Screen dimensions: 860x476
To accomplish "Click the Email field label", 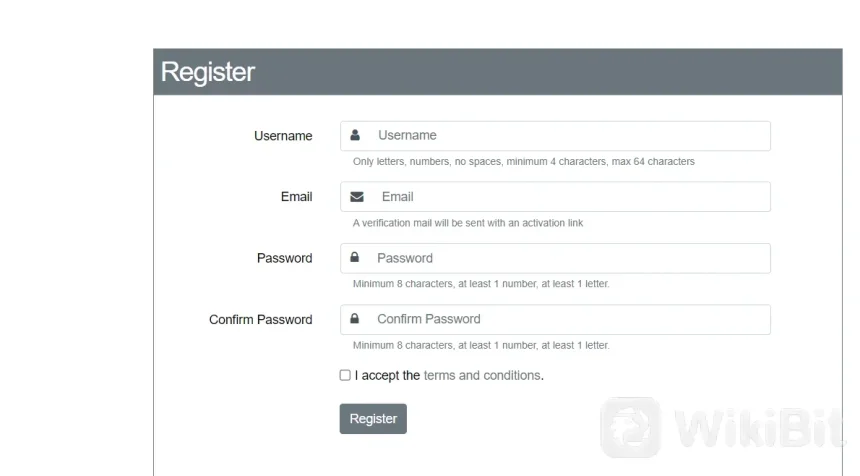I will (296, 197).
